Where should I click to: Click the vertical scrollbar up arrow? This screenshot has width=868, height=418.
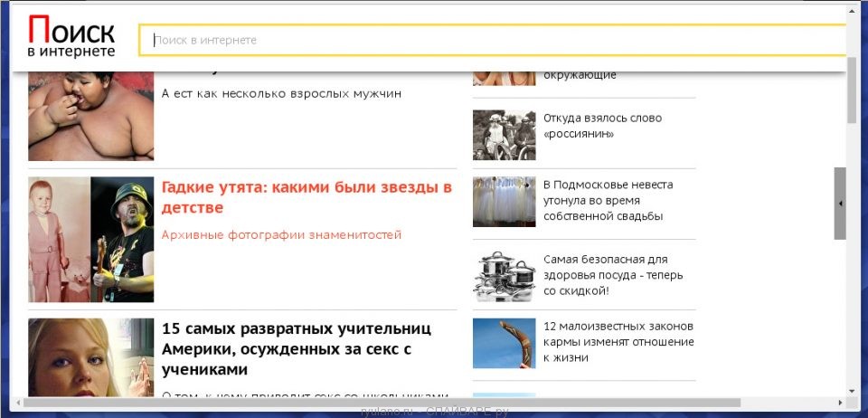coord(852,11)
